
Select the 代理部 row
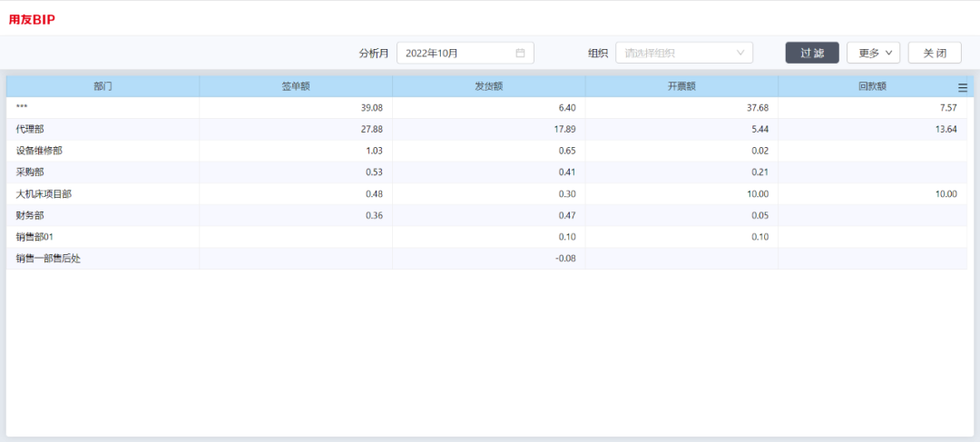(x=487, y=130)
